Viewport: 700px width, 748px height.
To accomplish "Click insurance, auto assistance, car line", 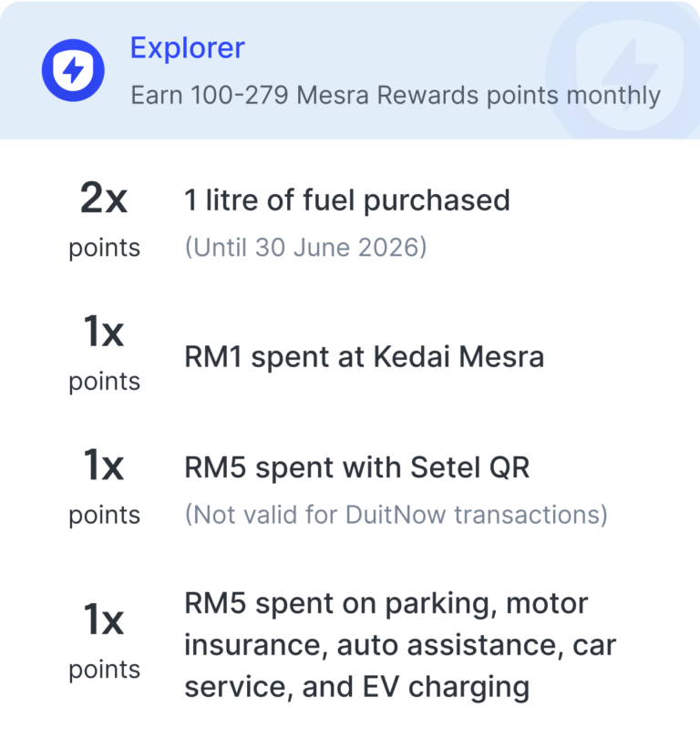I will [x=400, y=645].
